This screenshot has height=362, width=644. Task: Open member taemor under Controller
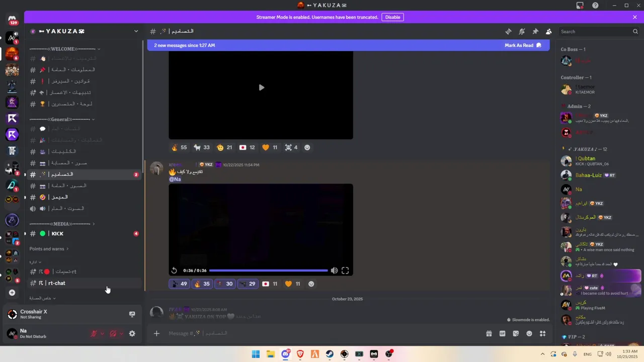point(600,89)
